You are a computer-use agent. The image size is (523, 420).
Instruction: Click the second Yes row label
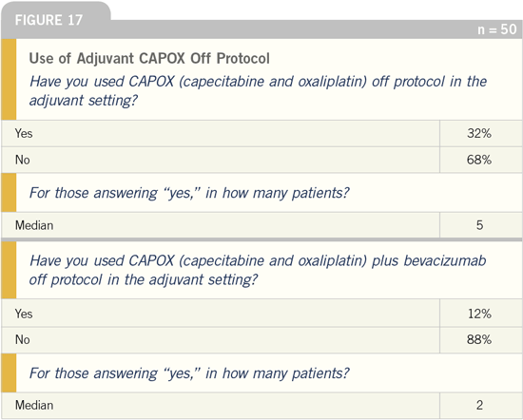pos(24,314)
